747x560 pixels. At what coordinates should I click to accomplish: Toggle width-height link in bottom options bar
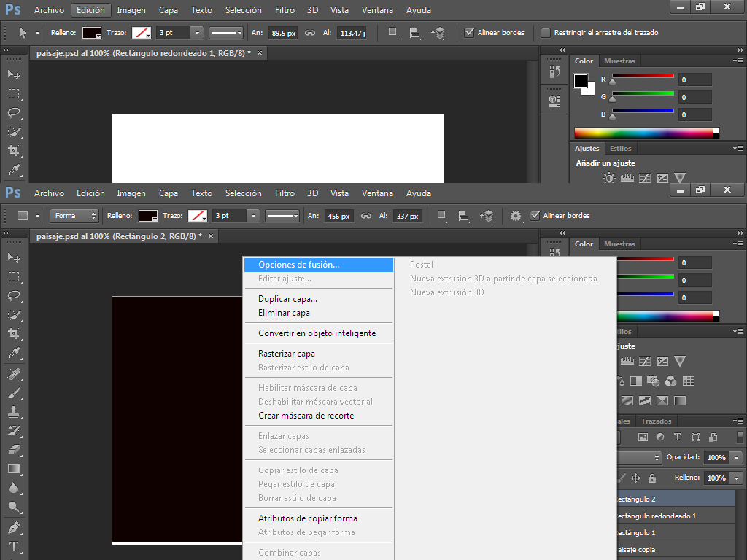pyautogui.click(x=366, y=216)
